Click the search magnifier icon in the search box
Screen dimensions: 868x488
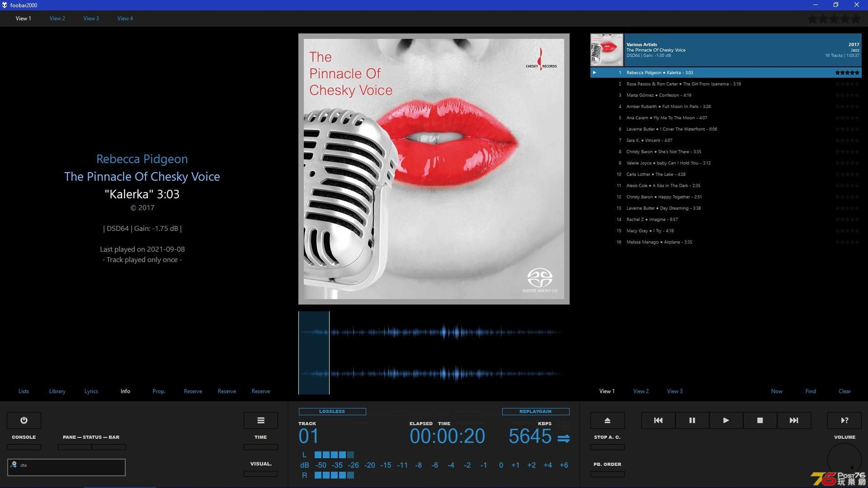tap(14, 465)
